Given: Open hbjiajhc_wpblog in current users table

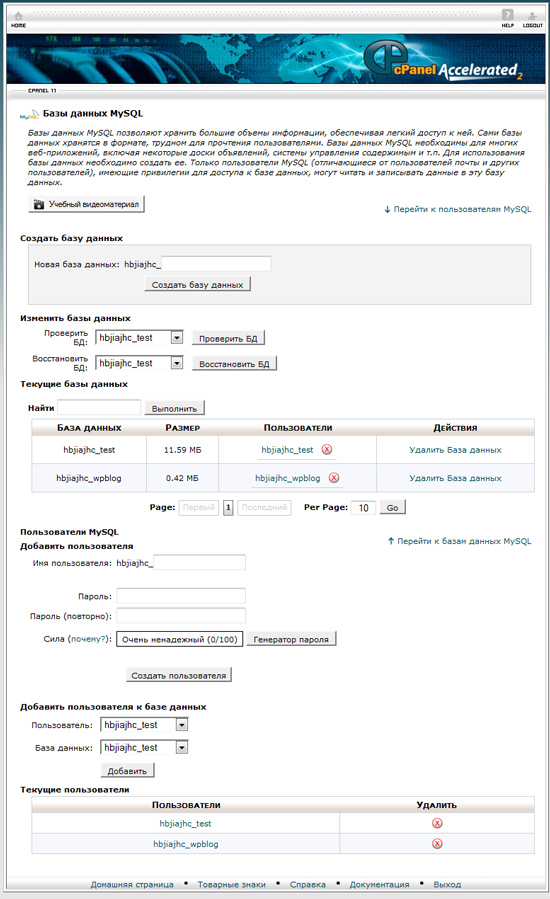Looking at the screenshot, I should click(186, 844).
